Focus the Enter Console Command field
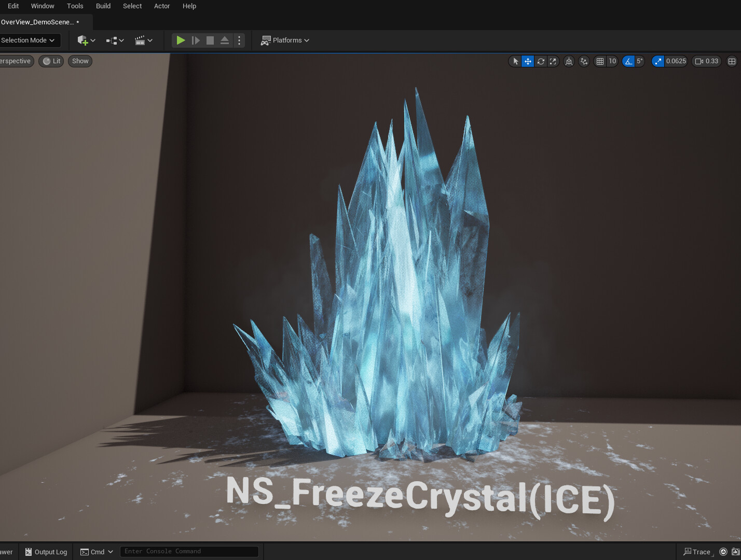 click(189, 551)
